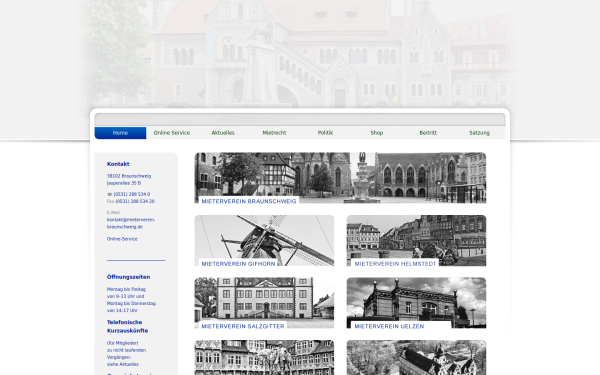Click the MIETERVEREIN SALZGITTER caption label
Viewport: 600px width, 375px height.
pyautogui.click(x=243, y=326)
